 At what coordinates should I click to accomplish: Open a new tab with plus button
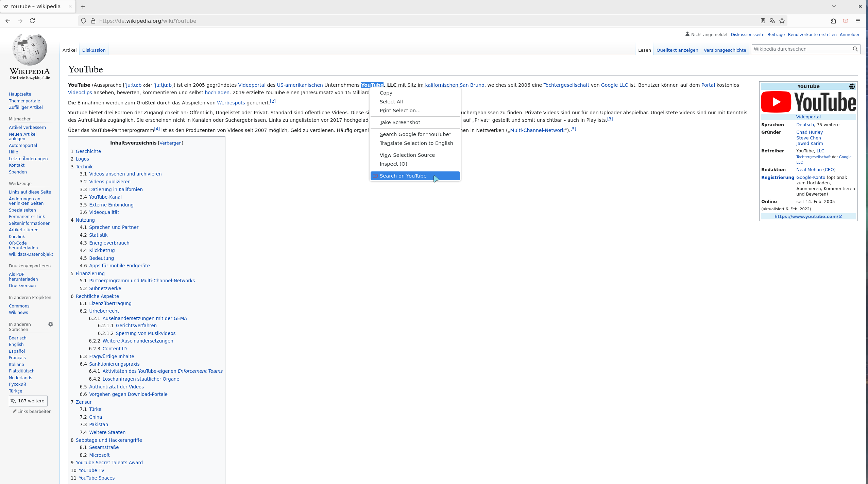tap(83, 6)
